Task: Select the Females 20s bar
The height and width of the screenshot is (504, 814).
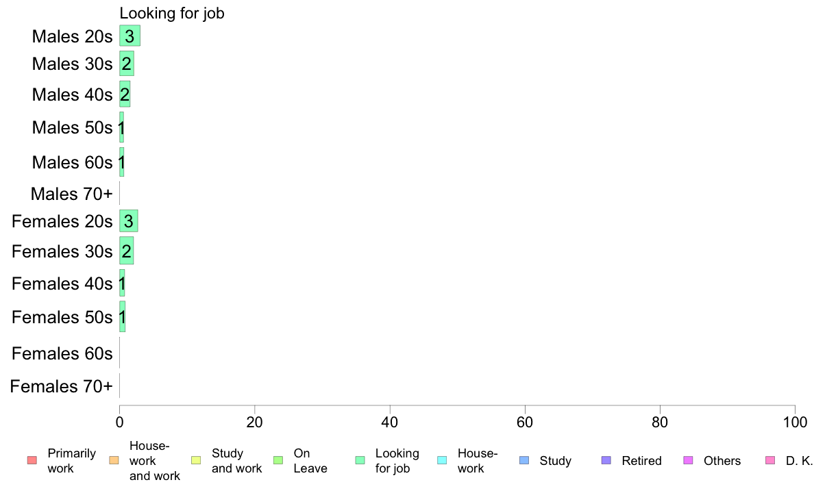Action: 129,221
